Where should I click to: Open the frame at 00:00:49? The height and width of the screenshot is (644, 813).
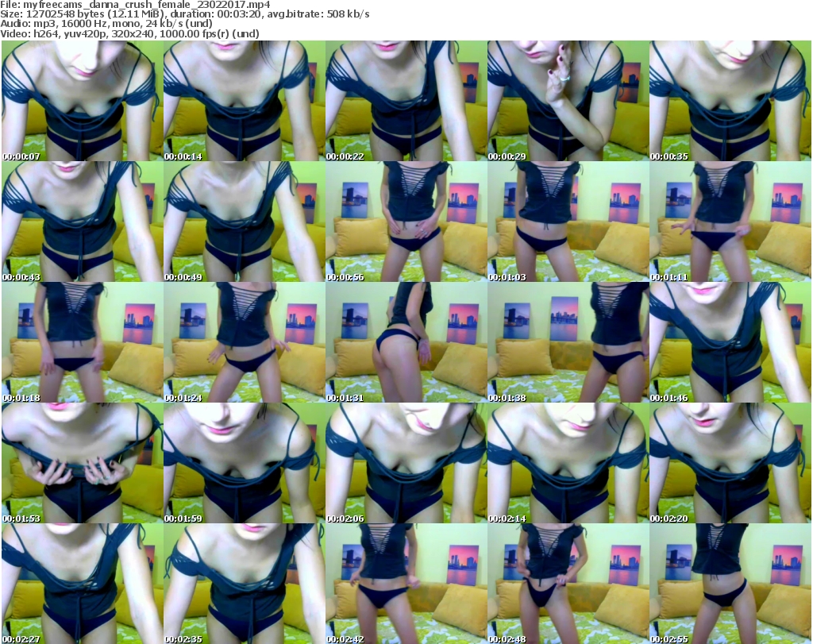click(245, 222)
